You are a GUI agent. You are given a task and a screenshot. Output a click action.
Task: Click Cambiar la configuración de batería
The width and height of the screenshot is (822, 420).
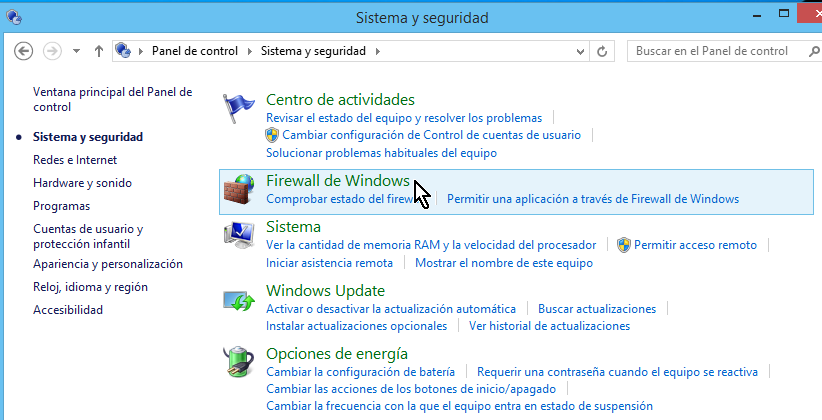361,372
